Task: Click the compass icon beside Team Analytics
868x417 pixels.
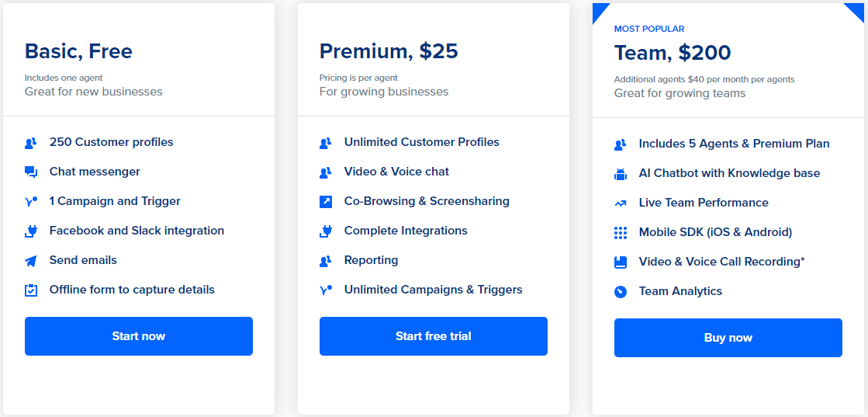Action: pos(621,292)
